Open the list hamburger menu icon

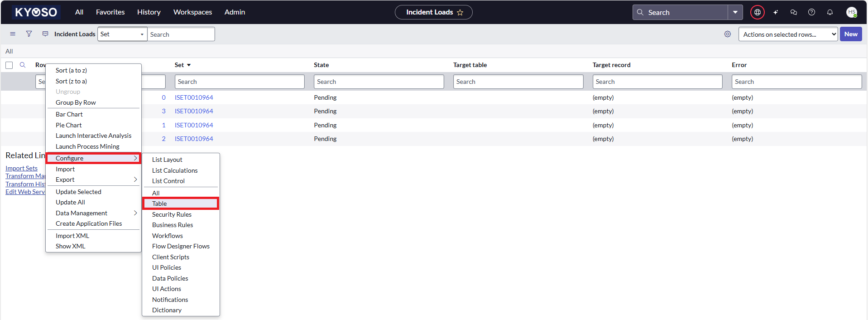pos(13,34)
